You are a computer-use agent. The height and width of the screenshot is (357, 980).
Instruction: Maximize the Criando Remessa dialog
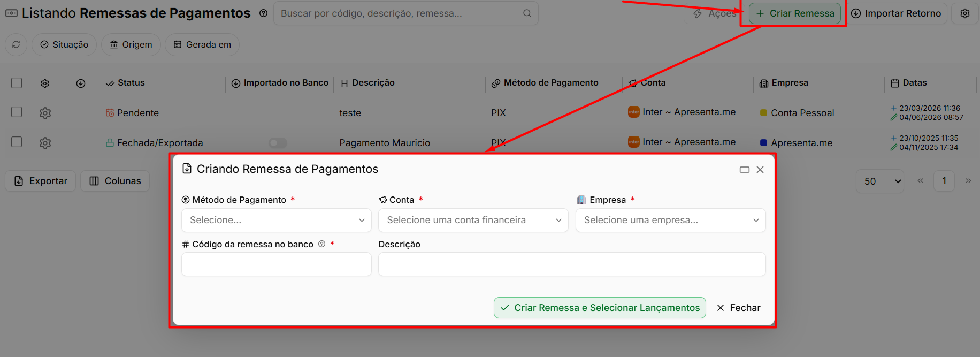[x=744, y=170]
